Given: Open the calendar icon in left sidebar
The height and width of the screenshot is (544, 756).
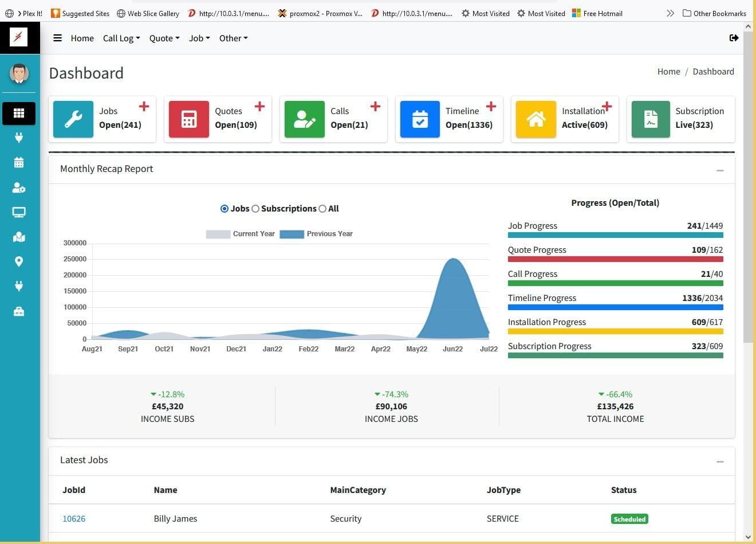Looking at the screenshot, I should (x=19, y=162).
